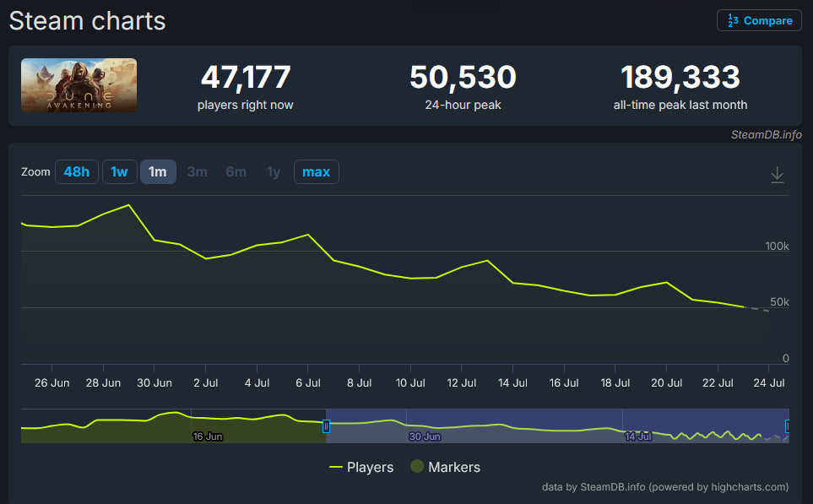
Task: Choose the 6m zoom option
Action: 236,171
